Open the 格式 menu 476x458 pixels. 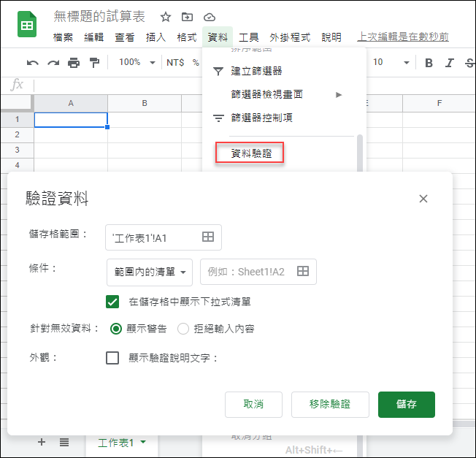[x=187, y=37]
